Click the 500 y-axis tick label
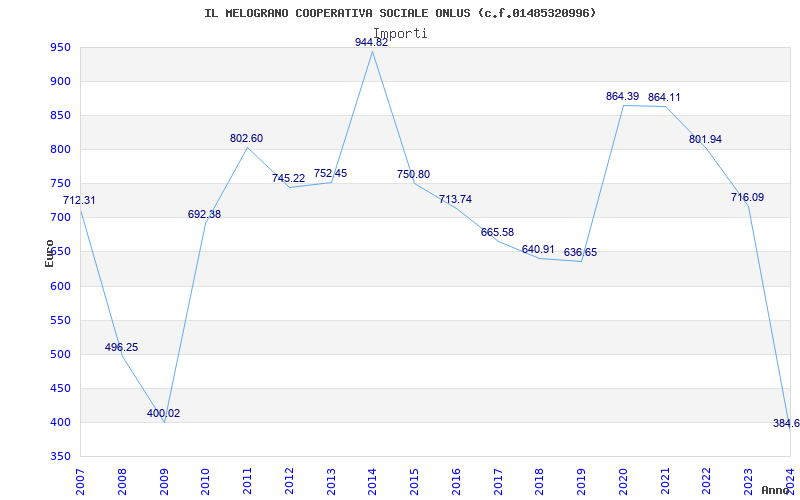The width and height of the screenshot is (800, 500). [60, 355]
